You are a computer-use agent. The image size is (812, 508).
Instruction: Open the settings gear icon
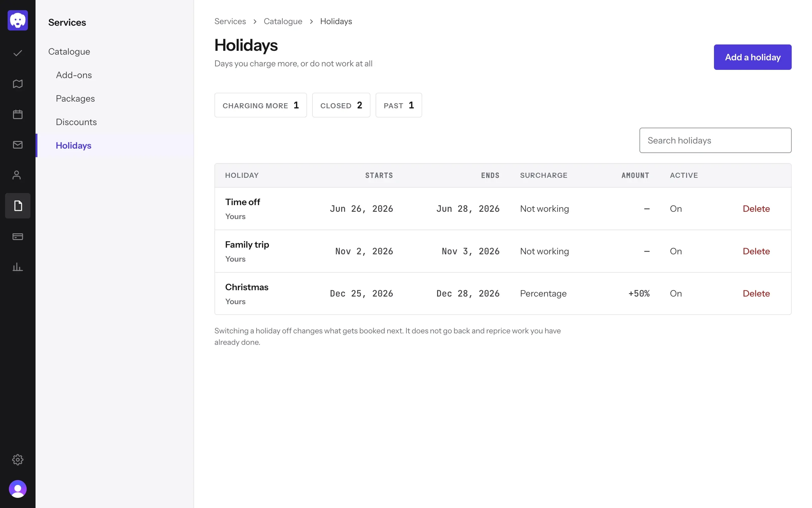coord(18,460)
